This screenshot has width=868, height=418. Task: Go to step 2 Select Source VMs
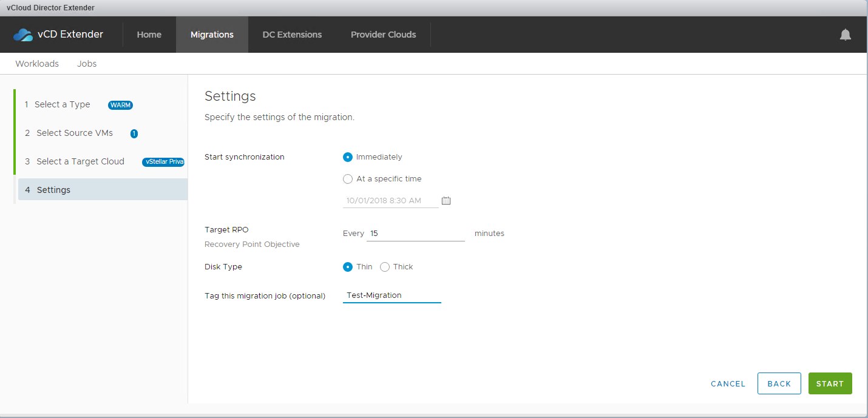tap(74, 133)
